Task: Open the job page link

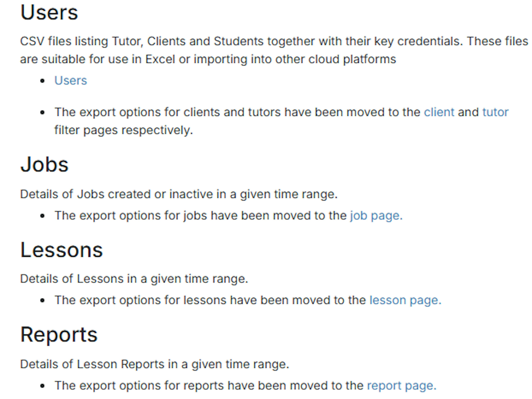Action: (376, 215)
